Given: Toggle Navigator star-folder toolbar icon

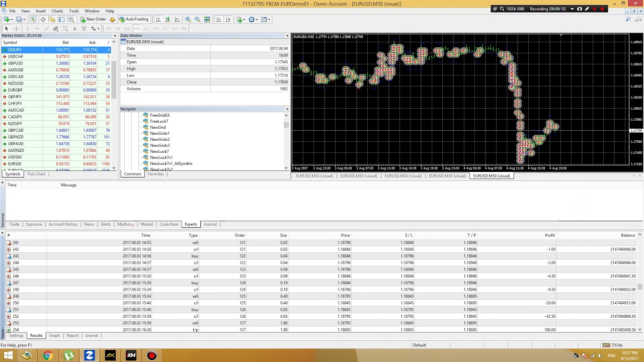Looking at the screenshot, I should [52, 19].
